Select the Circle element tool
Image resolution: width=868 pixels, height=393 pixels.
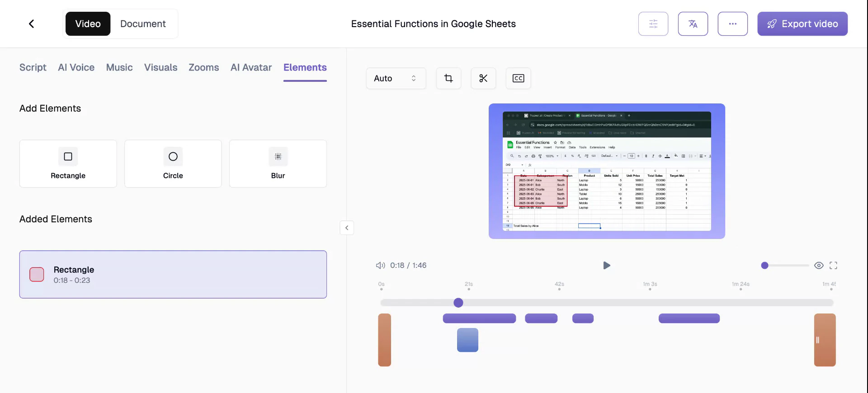tap(173, 164)
